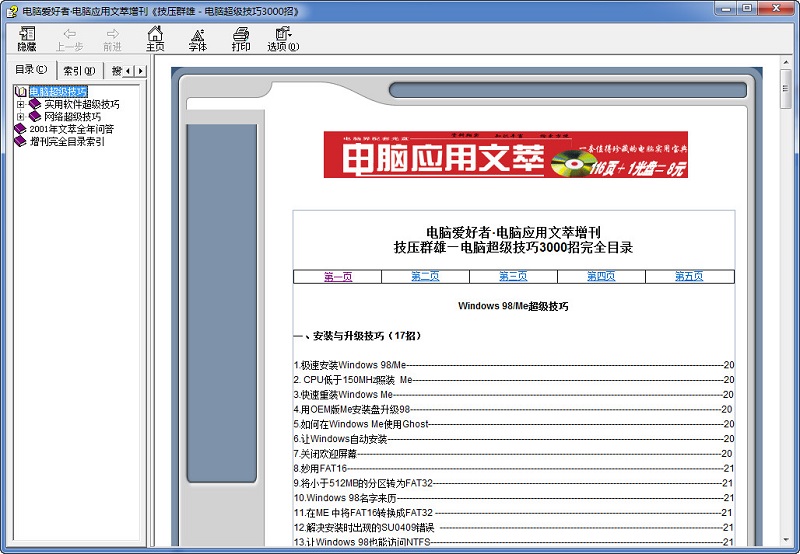This screenshot has width=800, height=554.
Task: Expand the 网络超级技巧 tree node
Action: (20, 116)
